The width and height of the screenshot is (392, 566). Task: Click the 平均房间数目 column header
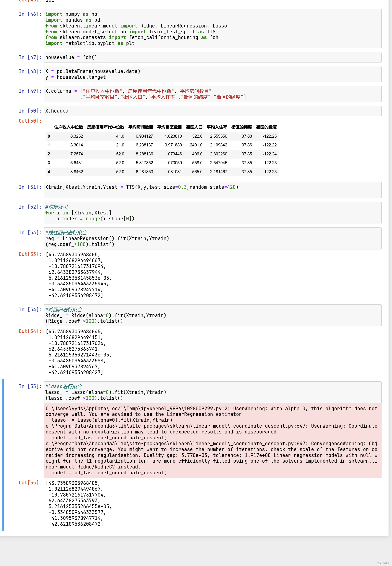click(141, 127)
